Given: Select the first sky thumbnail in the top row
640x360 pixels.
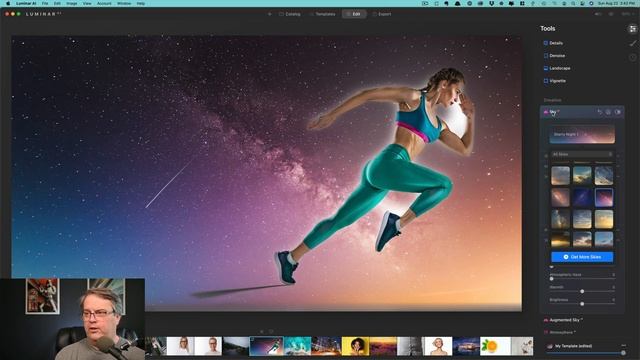Looking at the screenshot, I should [x=560, y=176].
